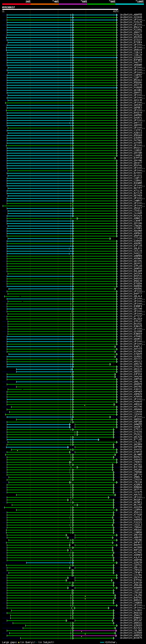Select the hit UniRef100_P09895
Image resolution: width=146 pixels, height=644 pixels.
pos(131,87)
